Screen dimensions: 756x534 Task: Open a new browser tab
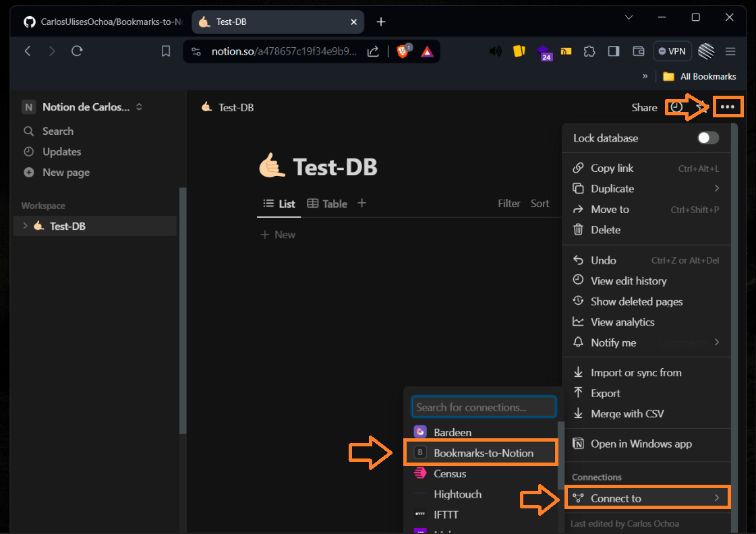tap(381, 22)
